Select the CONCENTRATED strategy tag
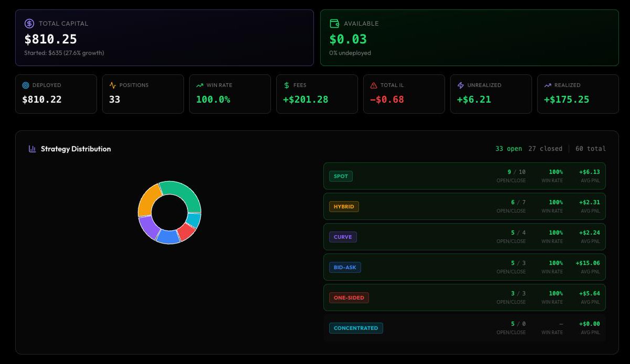630x364 pixels. (x=356, y=328)
